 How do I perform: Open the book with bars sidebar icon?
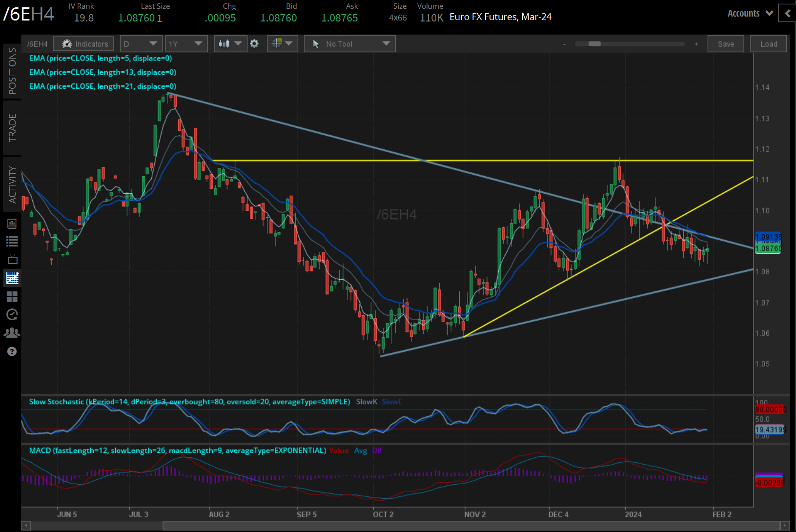12,224
